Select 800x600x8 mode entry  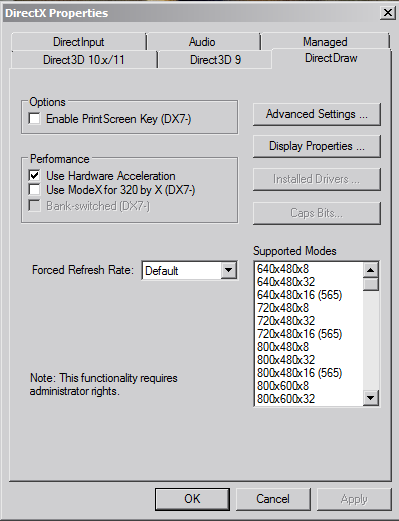[309, 386]
